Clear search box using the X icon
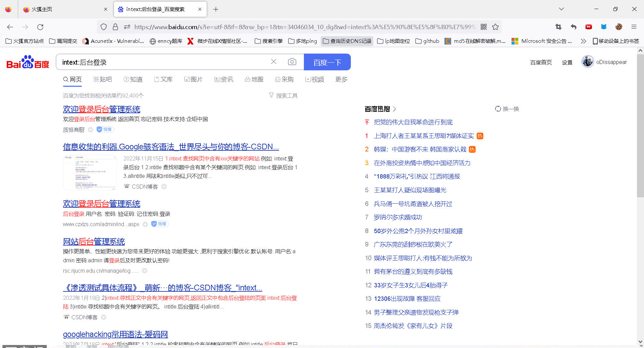 274,61
